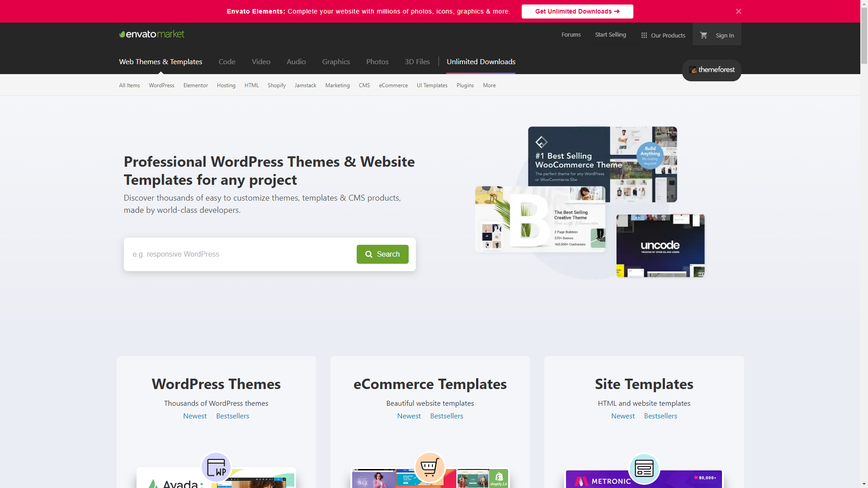This screenshot has width=868, height=488.
Task: Click the Envato Market logo
Action: [151, 33]
